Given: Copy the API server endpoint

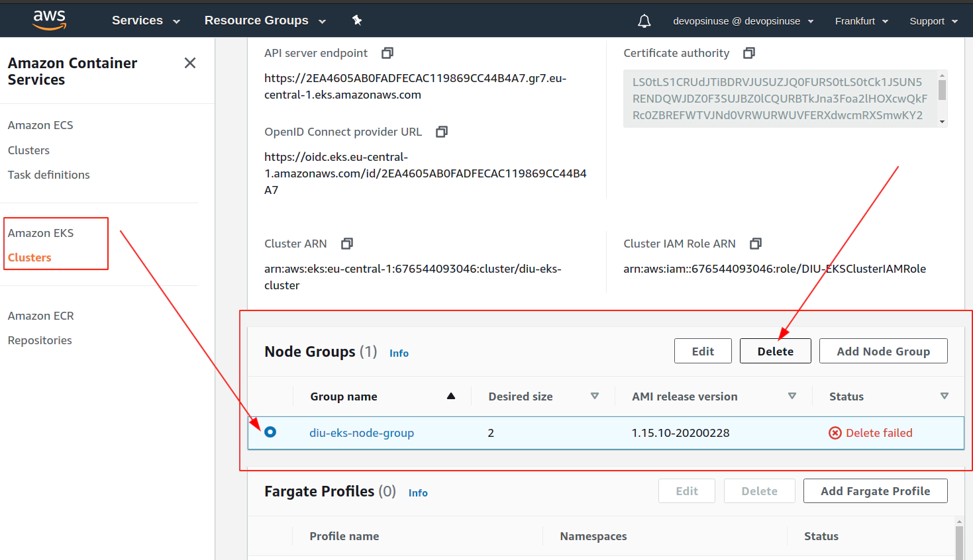Looking at the screenshot, I should coord(387,53).
